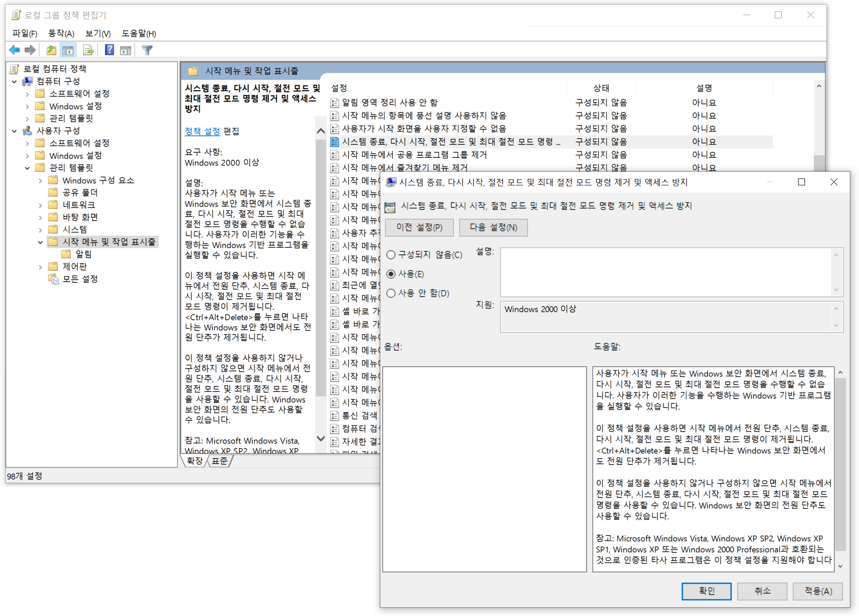This screenshot has width=859, height=616.
Task: Click the Back arrow toolbar icon
Action: pyautogui.click(x=15, y=50)
